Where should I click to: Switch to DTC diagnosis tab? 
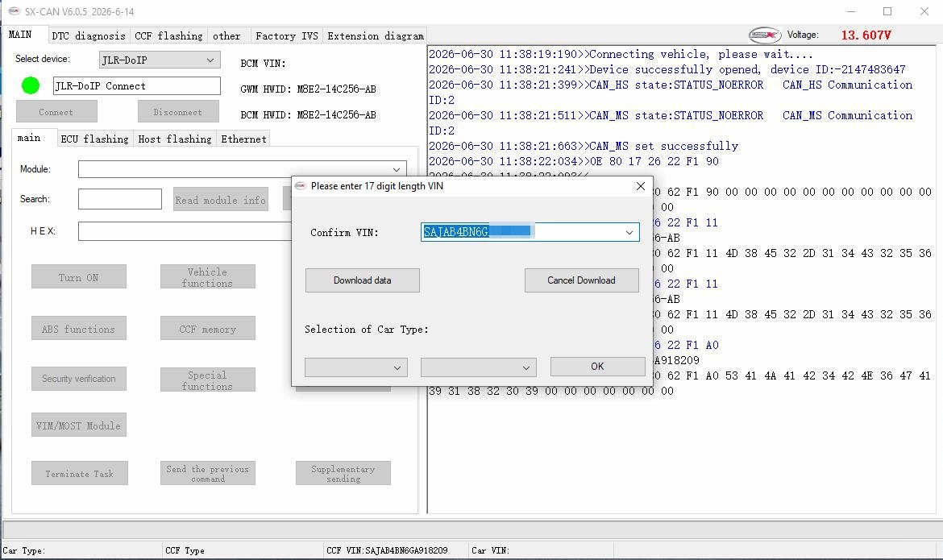(x=89, y=36)
